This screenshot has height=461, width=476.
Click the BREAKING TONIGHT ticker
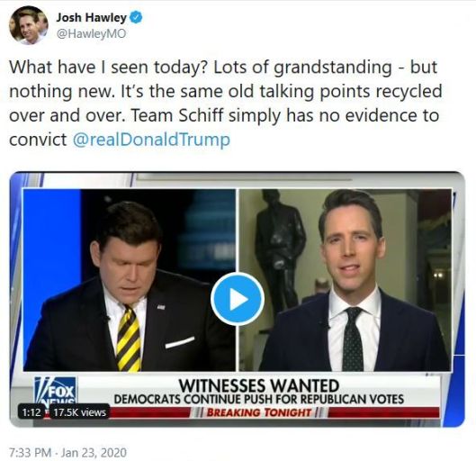pyautogui.click(x=259, y=412)
